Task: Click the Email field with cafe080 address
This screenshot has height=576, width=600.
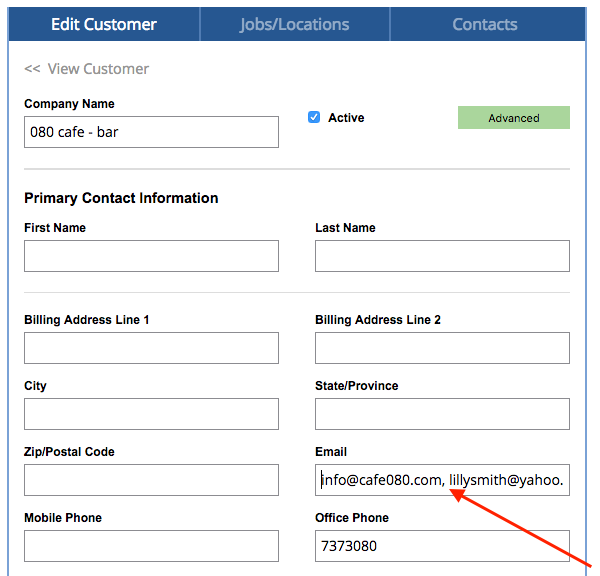Action: click(442, 480)
